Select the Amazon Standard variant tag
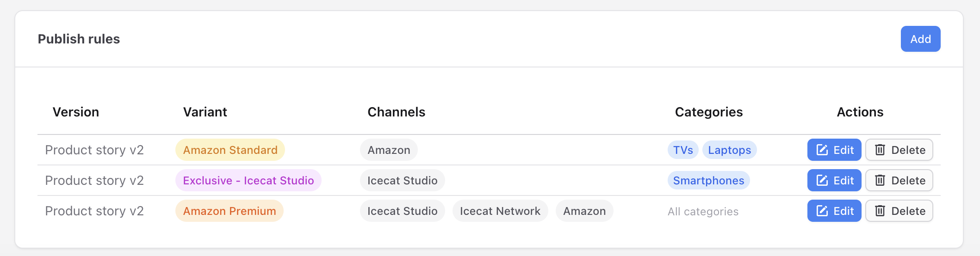980x256 pixels. tap(230, 150)
